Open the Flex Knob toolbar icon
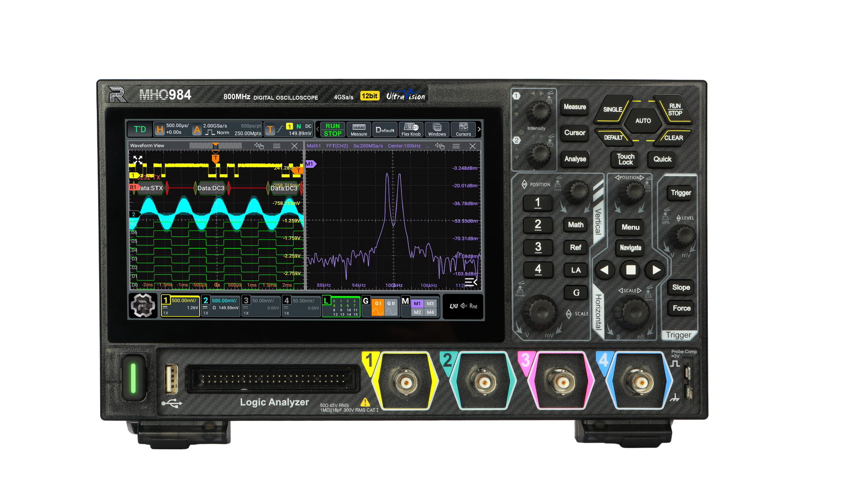The width and height of the screenshot is (850, 504). click(x=411, y=129)
